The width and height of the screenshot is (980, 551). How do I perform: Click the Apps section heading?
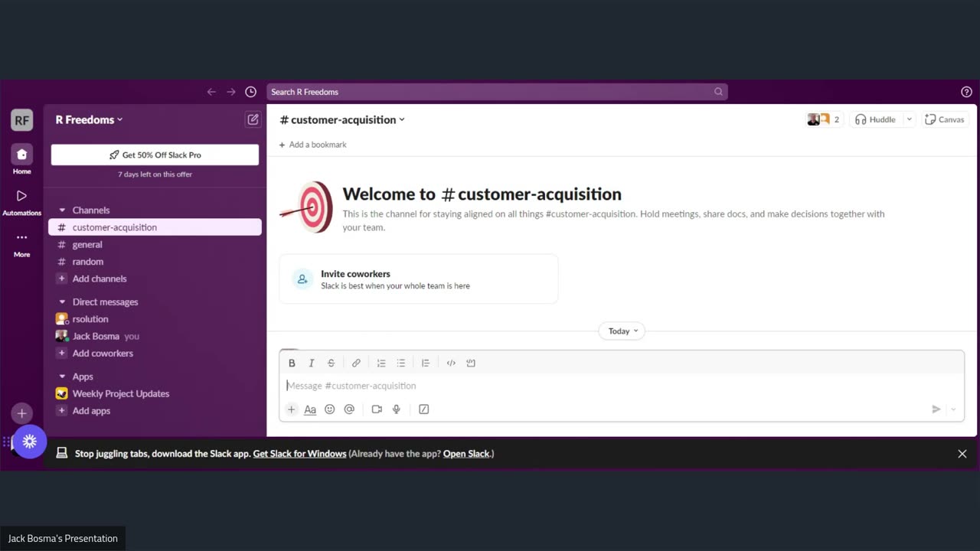83,377
